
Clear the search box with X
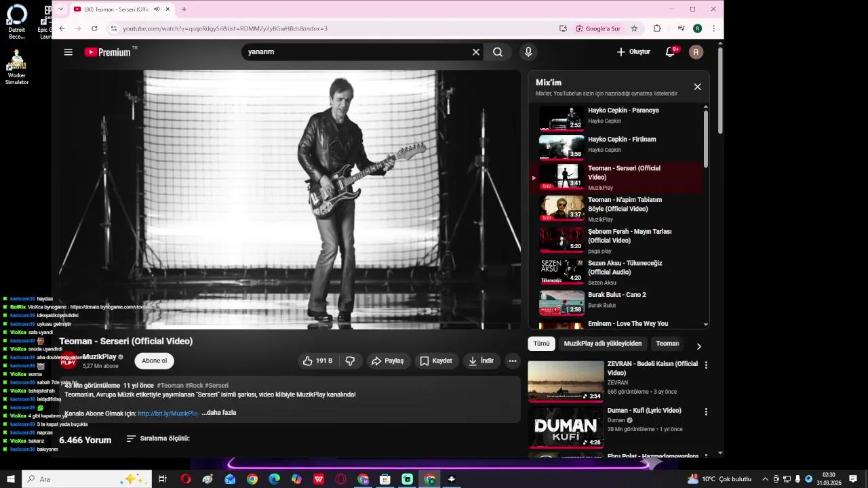476,52
